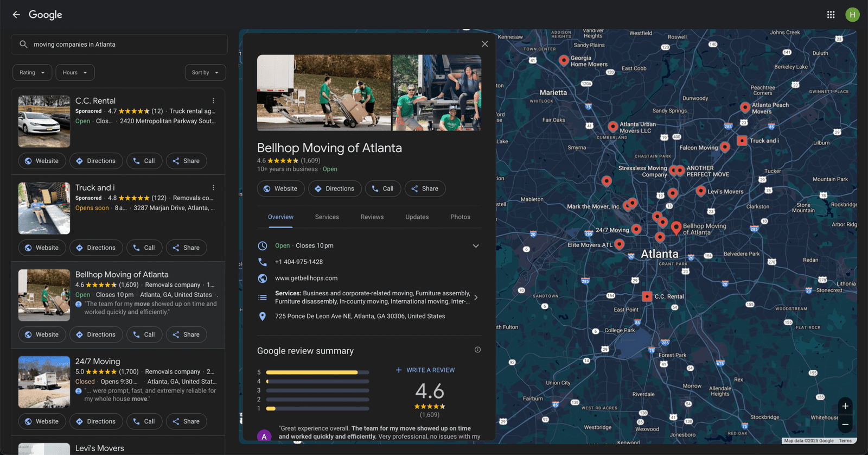Click Share button for C.C. Rental
868x455 pixels.
(187, 161)
